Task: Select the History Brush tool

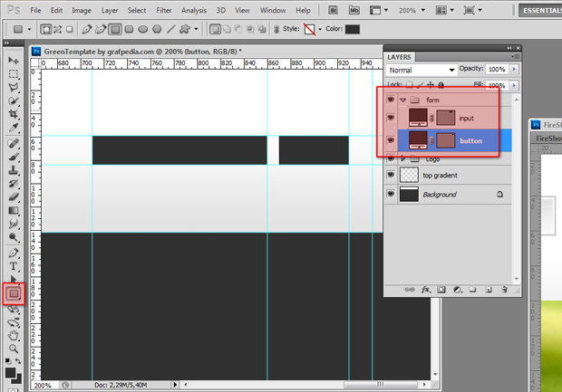Action: coord(14,184)
